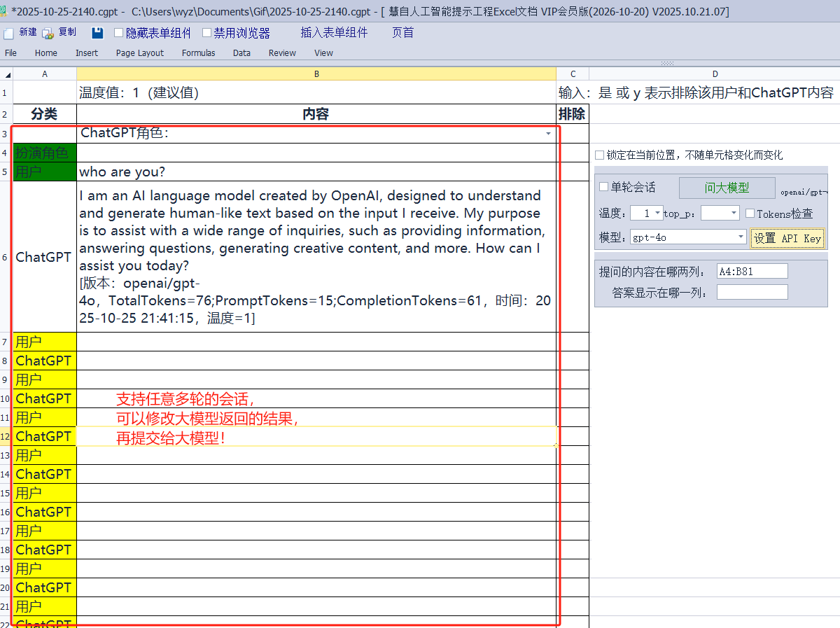The width and height of the screenshot is (840, 628).
Task: Enable the Tokens检查 checkbox
Action: click(750, 214)
